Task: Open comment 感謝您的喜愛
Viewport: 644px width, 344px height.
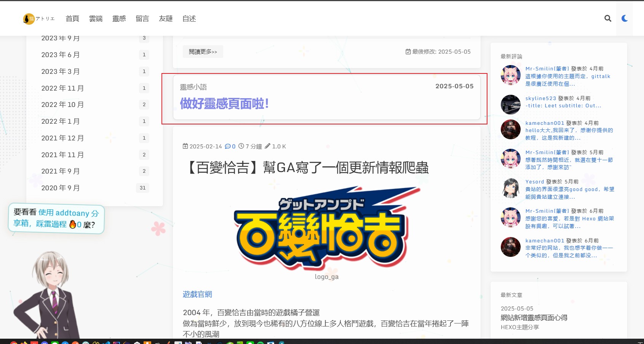Action: [x=570, y=222]
